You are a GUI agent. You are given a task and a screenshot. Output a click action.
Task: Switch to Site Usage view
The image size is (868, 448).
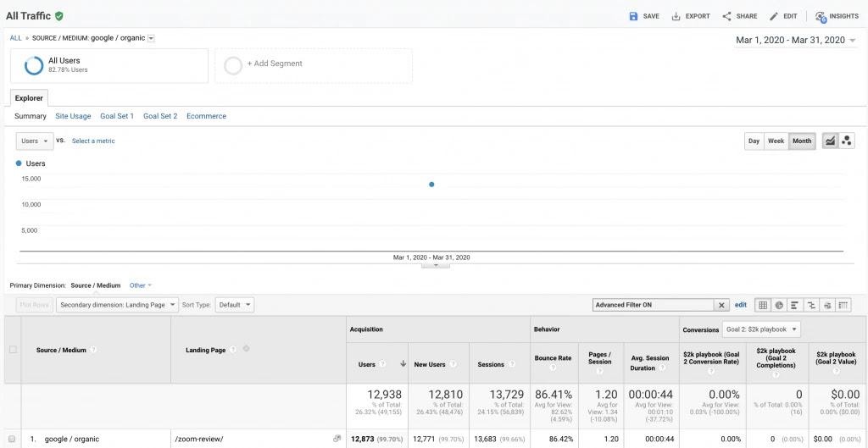73,116
